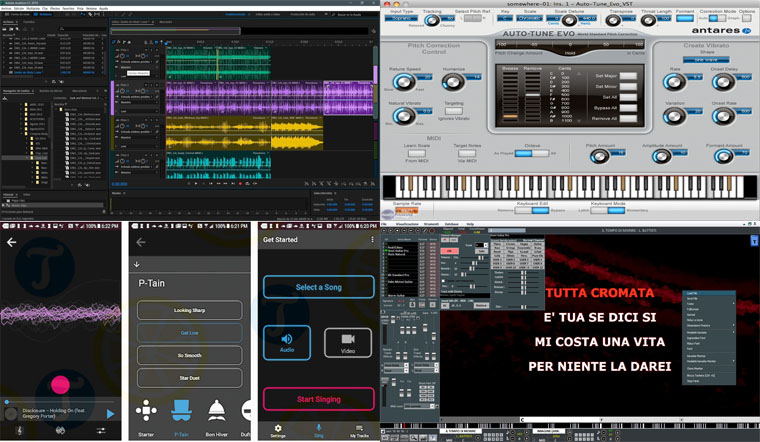Viewport: 760px width, 442px height.
Task: Select the Bon Hiver hat and mustache icon
Action: (216, 411)
